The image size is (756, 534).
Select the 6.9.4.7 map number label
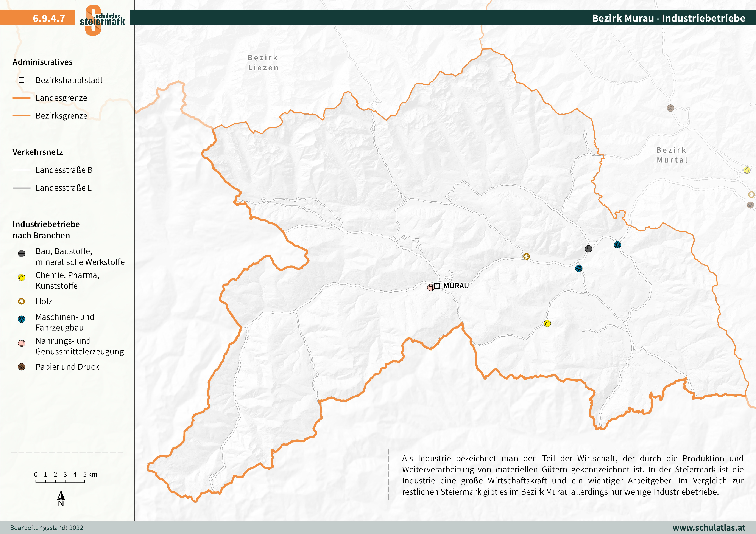[49, 19]
